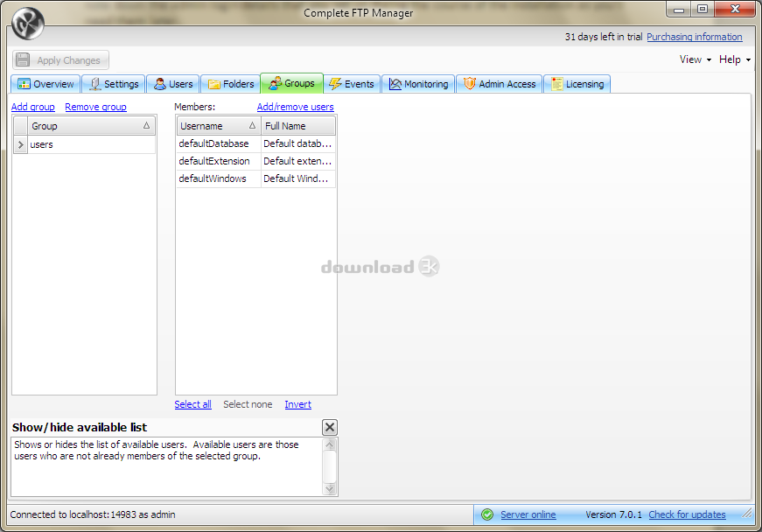Sort groups using the Group column header
This screenshot has width=762, height=532.
click(91, 126)
